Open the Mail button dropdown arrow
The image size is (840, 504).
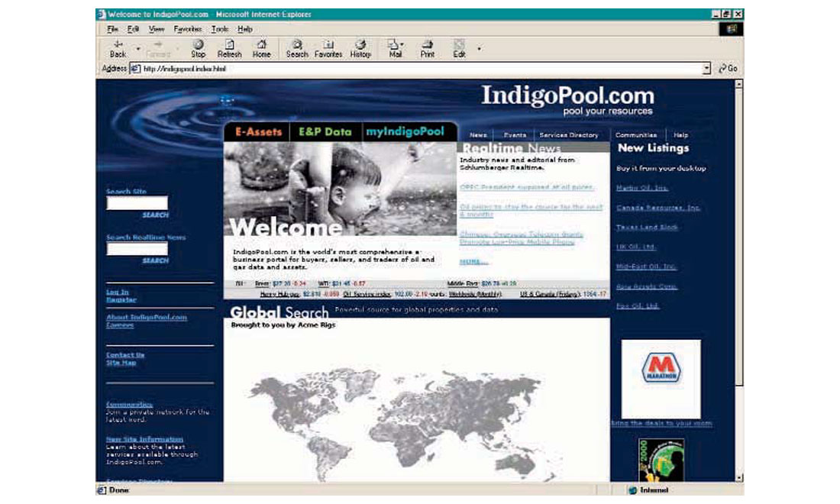click(x=402, y=45)
